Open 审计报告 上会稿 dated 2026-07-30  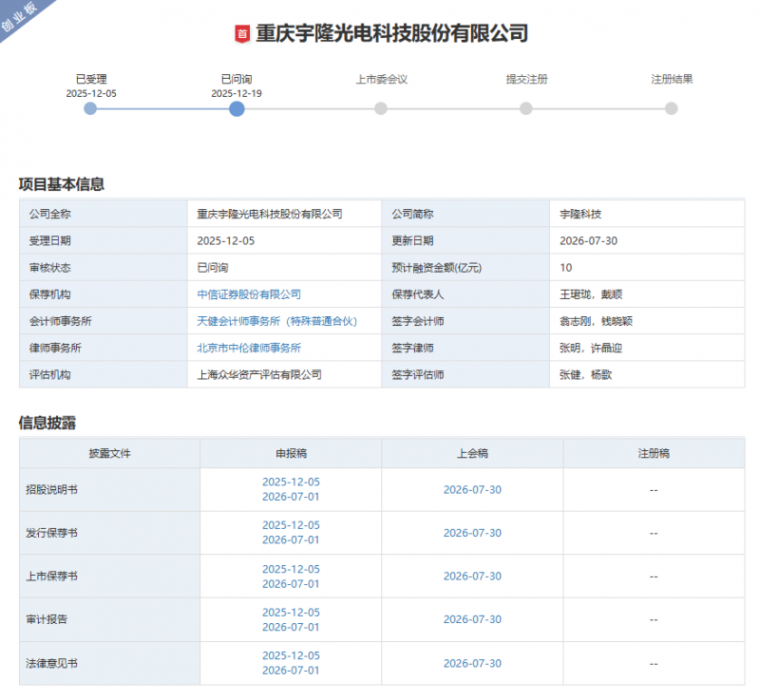(472, 619)
